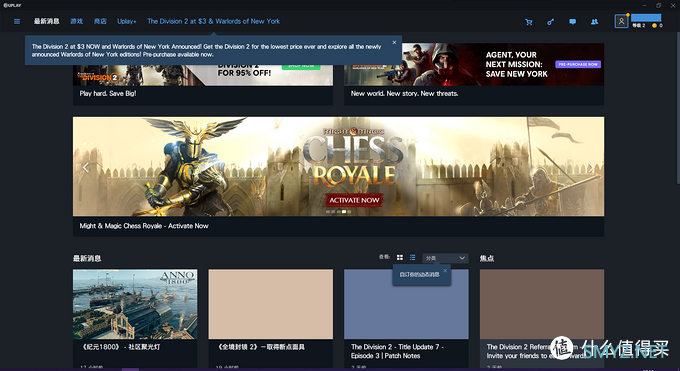Open the Uplay+ tab
This screenshot has width=680, height=371.
(x=127, y=21)
